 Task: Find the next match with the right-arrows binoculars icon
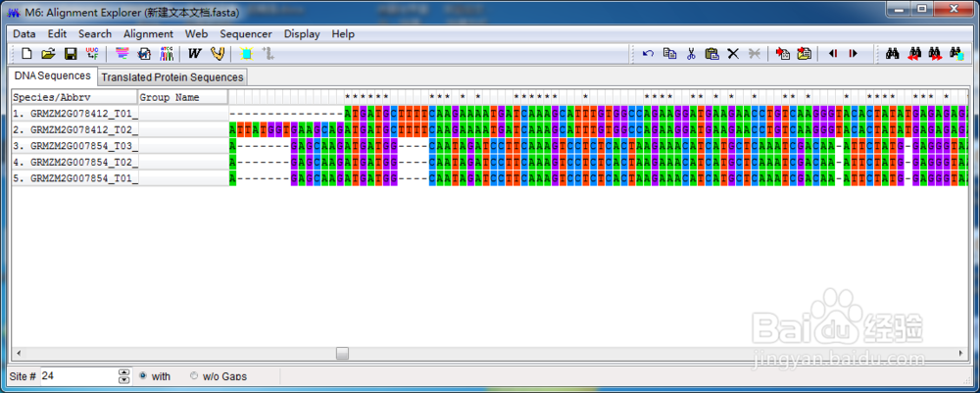click(936, 54)
